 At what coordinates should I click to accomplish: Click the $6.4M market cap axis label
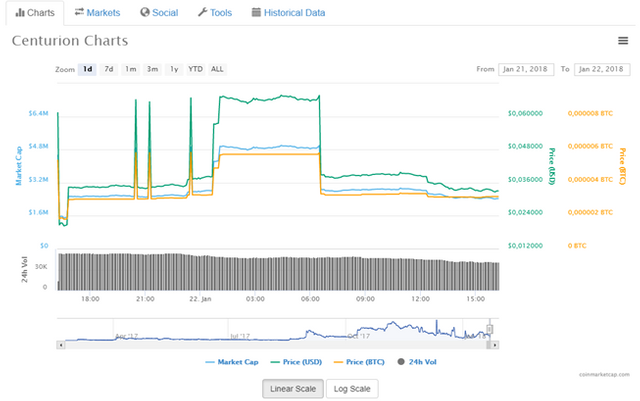[38, 113]
